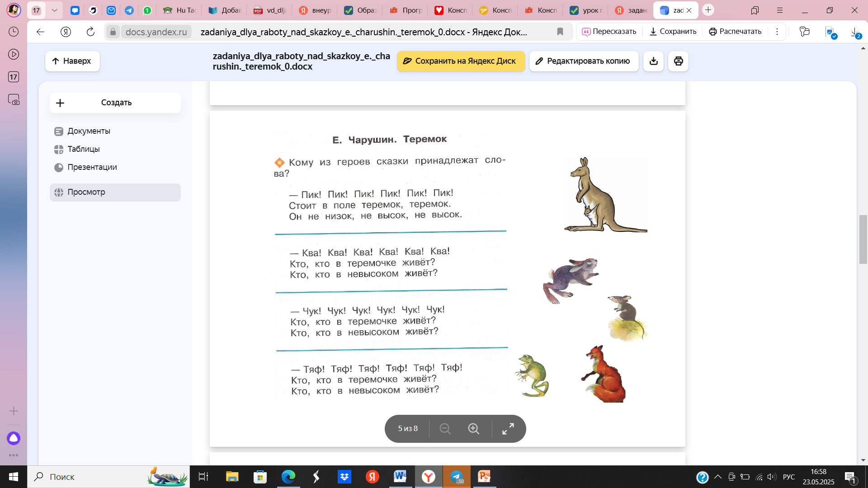This screenshot has width=868, height=488.
Task: Open File Explorer from taskbar
Action: click(x=232, y=477)
